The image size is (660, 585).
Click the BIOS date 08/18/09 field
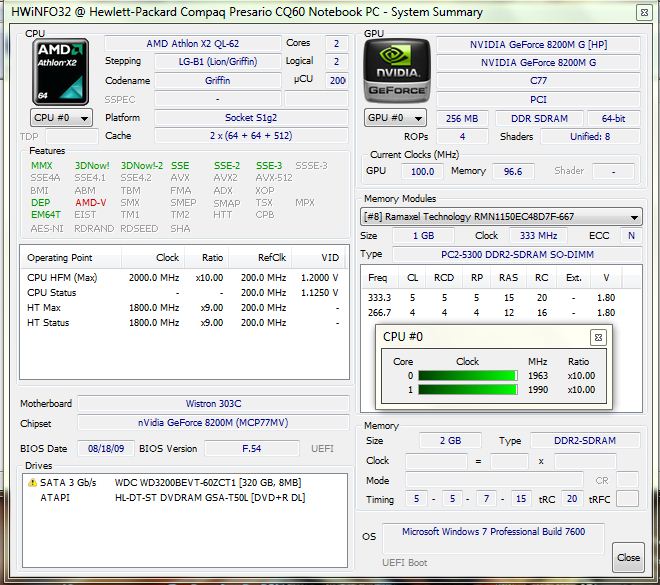coord(106,449)
